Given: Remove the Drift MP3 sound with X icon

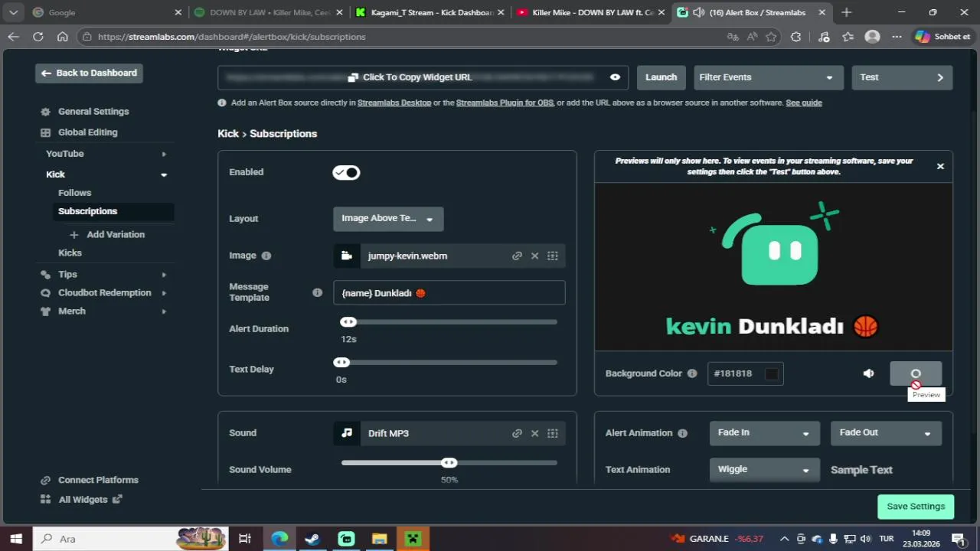Looking at the screenshot, I should pyautogui.click(x=535, y=433).
